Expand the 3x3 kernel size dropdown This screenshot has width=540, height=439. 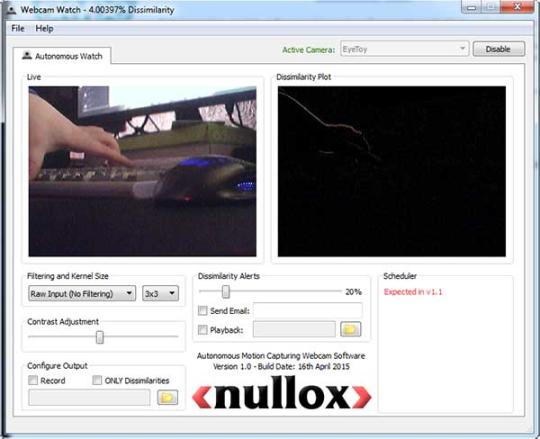[x=160, y=293]
